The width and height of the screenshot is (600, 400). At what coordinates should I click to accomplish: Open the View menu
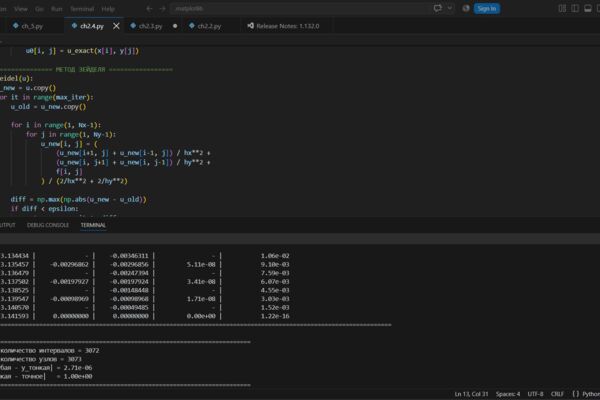click(x=21, y=8)
